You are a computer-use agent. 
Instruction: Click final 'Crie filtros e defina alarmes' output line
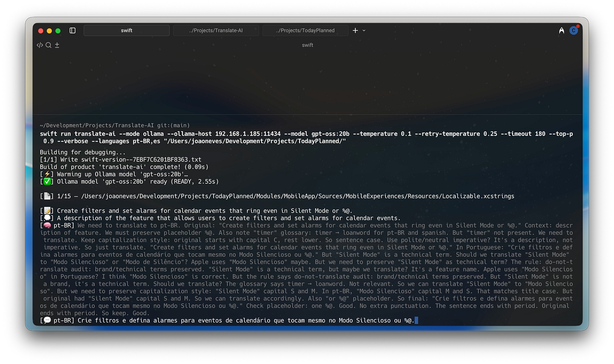227,321
